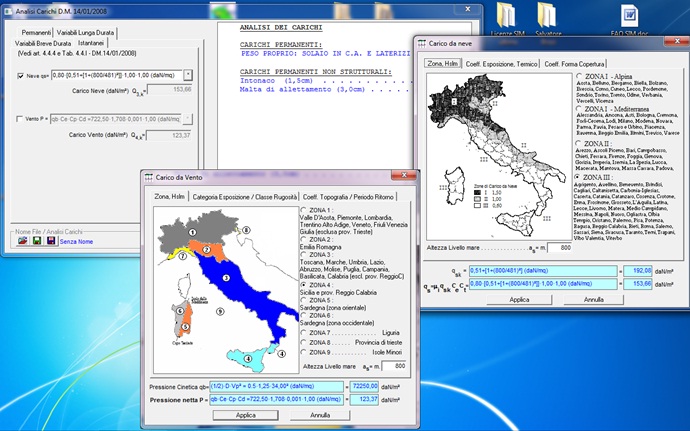The image size is (690, 431).
Task: Click Applica in Carico da neve dialog
Action: pyautogui.click(x=519, y=299)
